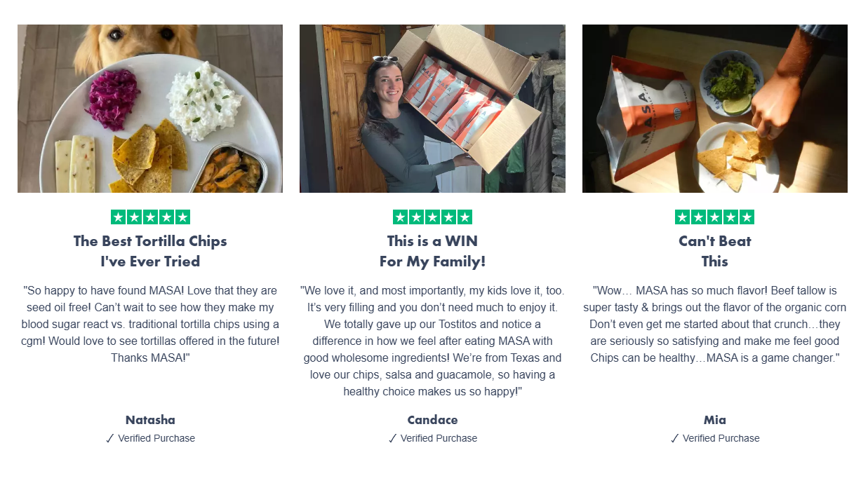
Task: Click the 'Verified Purchase' label under Candace
Action: (x=439, y=438)
